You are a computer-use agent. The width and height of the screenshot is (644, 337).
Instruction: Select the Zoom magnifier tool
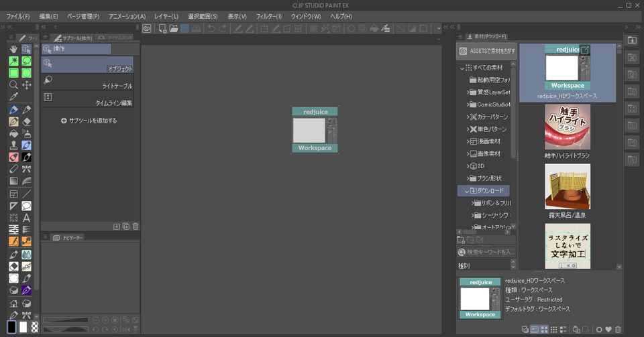(x=13, y=85)
